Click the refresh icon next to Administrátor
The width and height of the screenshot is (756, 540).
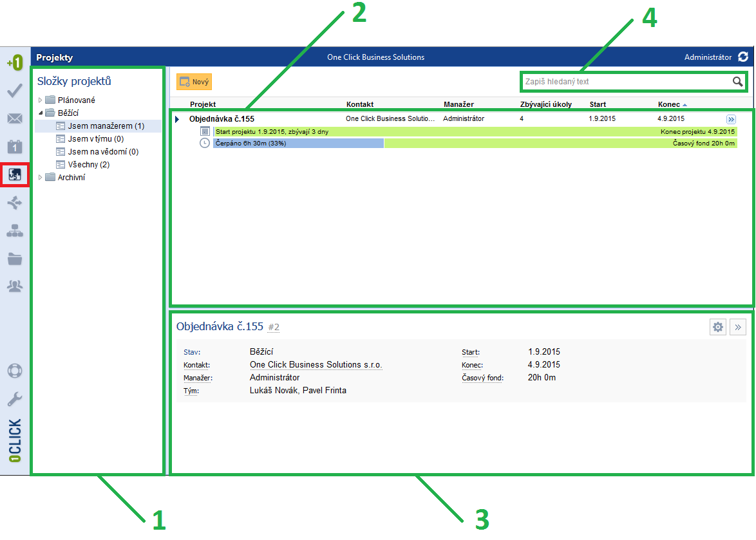743,57
